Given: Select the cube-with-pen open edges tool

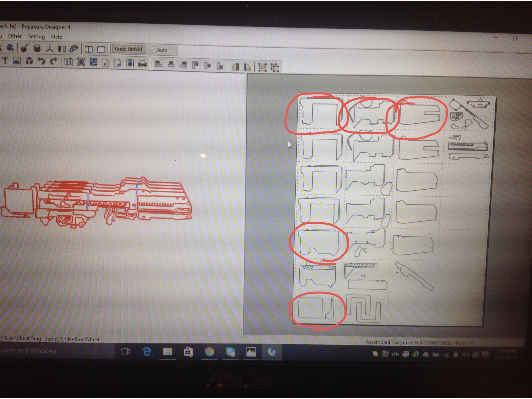Looking at the screenshot, I should [x=24, y=48].
